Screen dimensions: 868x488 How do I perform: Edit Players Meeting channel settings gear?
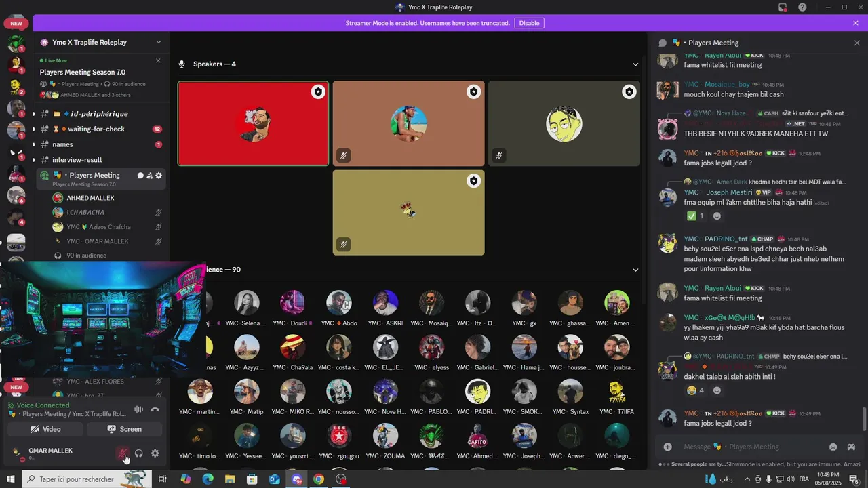tap(159, 175)
